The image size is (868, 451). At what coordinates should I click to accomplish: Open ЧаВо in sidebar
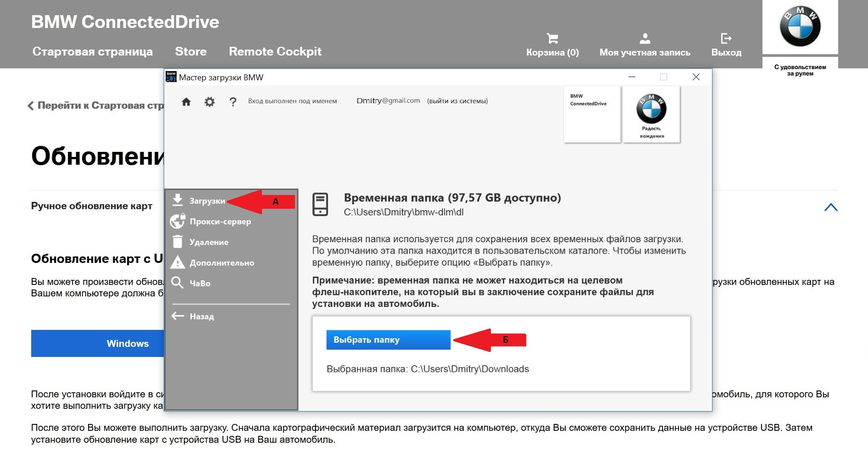click(x=200, y=284)
